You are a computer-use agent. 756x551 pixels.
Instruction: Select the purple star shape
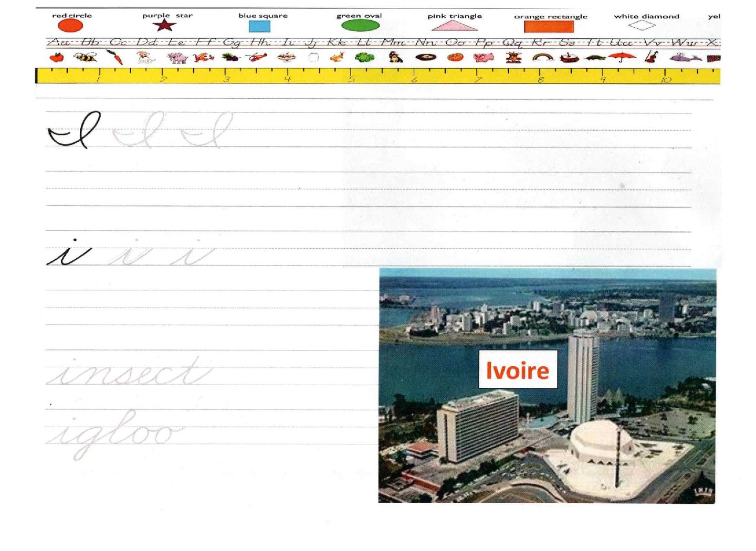pos(164,25)
